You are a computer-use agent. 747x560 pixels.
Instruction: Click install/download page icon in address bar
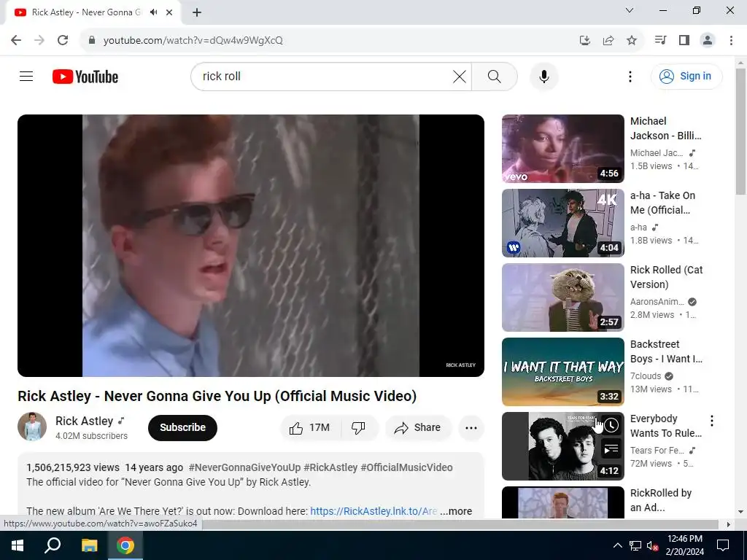(584, 41)
